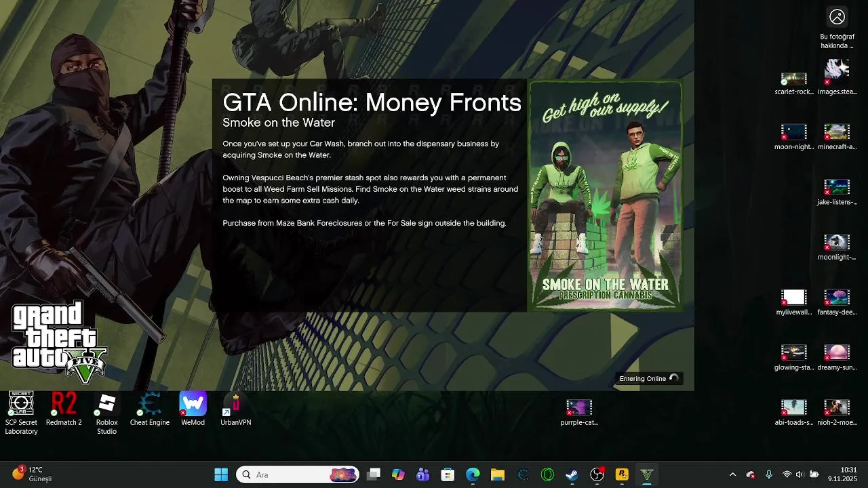
Task: Switch to OBS Studio in the taskbar
Action: (597, 474)
